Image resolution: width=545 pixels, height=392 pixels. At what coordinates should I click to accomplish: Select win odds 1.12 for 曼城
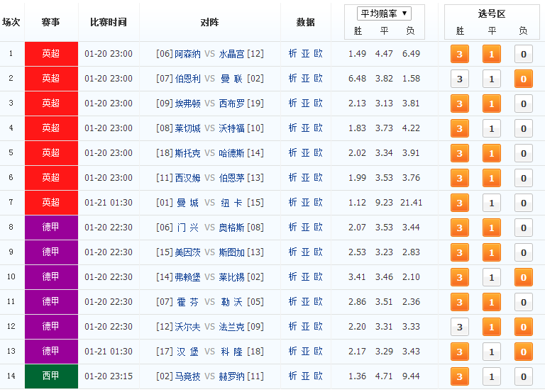tap(358, 203)
